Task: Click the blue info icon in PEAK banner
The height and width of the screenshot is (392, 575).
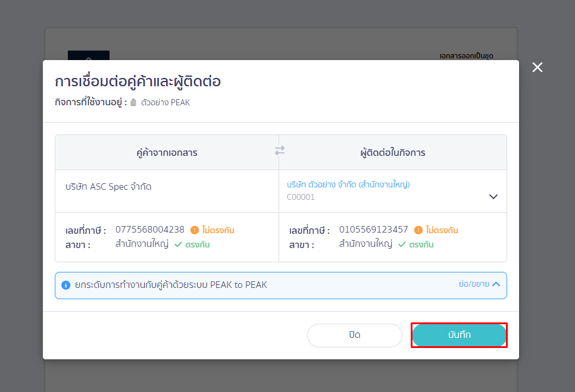Action: pos(65,285)
